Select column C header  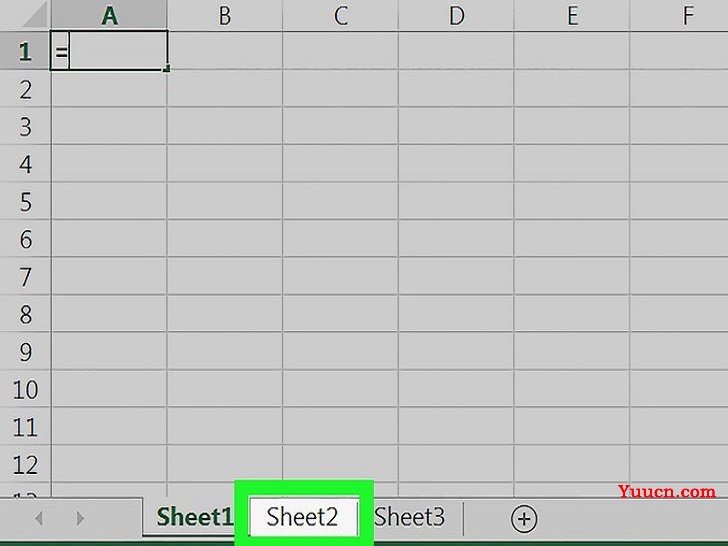click(x=340, y=15)
